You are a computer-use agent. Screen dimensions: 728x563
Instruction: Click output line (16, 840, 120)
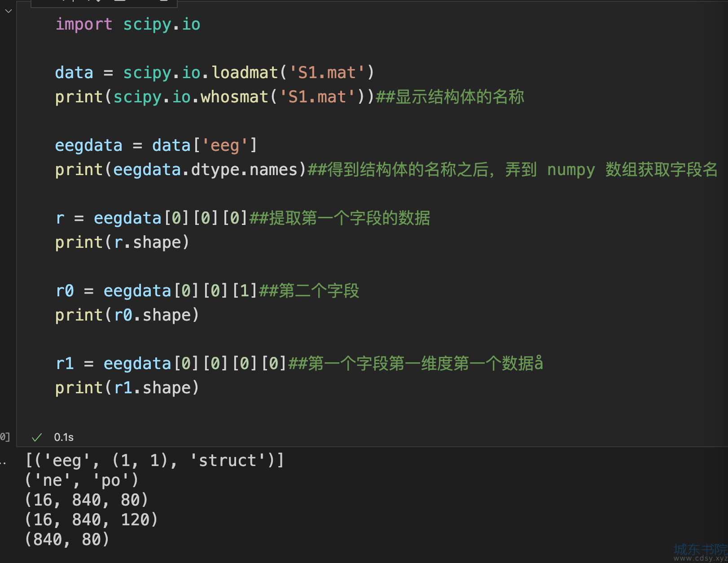pos(91,520)
